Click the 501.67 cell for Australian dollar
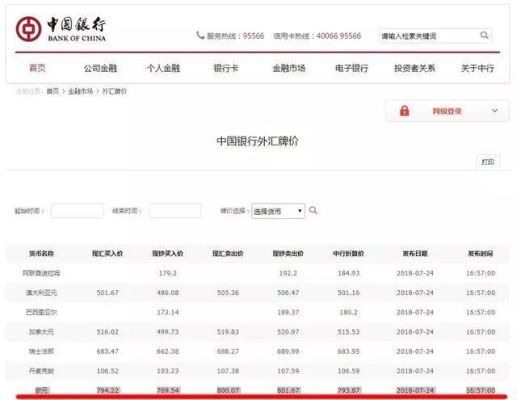Image resolution: width=517 pixels, height=400 pixels. click(107, 293)
